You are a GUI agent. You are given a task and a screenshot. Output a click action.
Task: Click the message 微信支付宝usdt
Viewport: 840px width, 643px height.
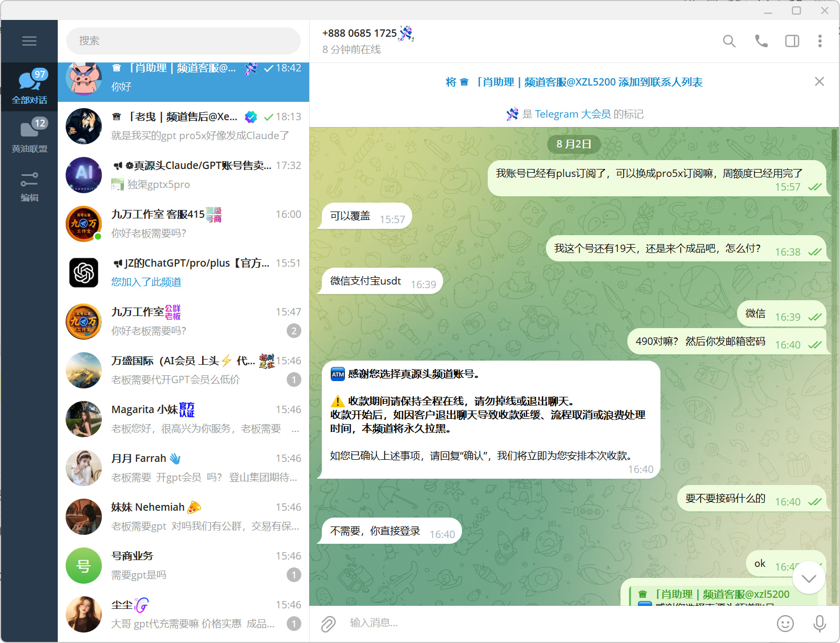pyautogui.click(x=383, y=281)
